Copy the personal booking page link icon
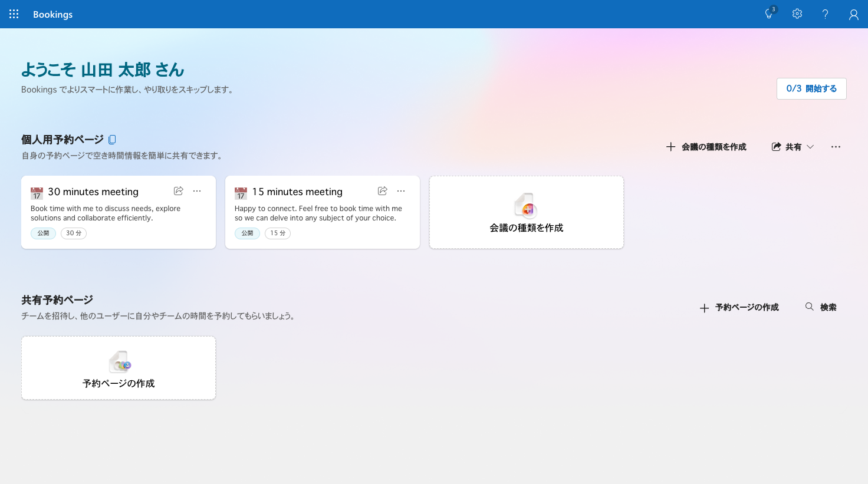This screenshot has height=484, width=868. (x=112, y=140)
